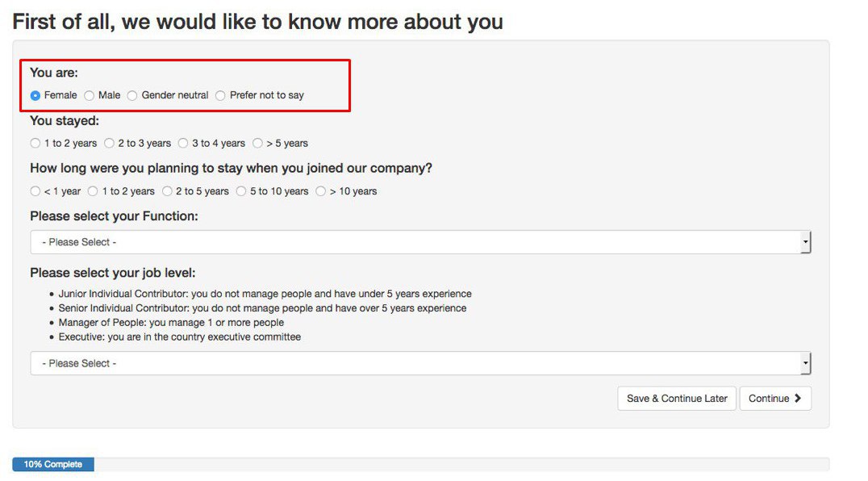This screenshot has width=868, height=481.
Task: Select the Female radio button
Action: 35,95
